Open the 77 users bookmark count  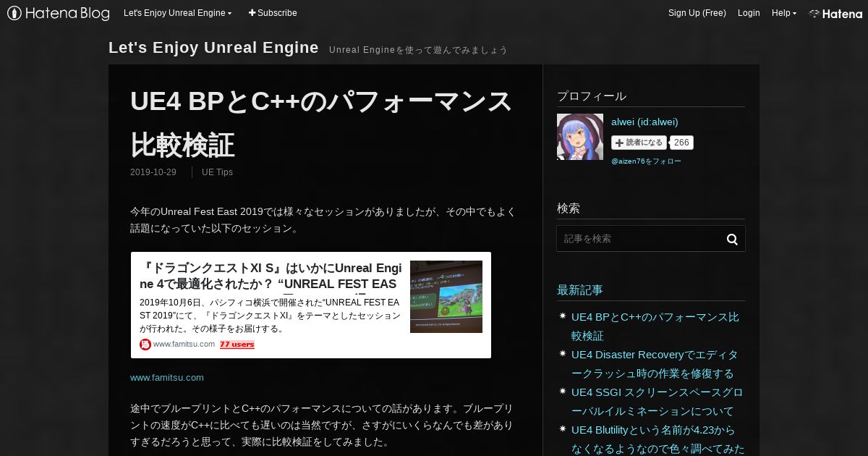237,345
